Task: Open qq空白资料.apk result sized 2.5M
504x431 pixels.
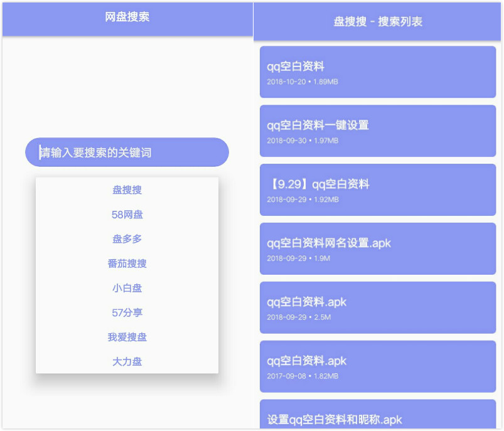Action: tap(378, 307)
